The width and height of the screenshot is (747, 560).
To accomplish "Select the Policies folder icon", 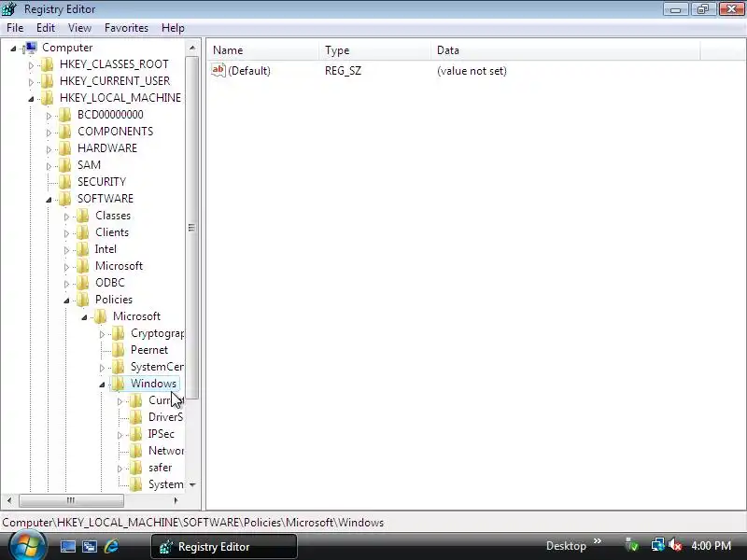I will click(x=83, y=300).
